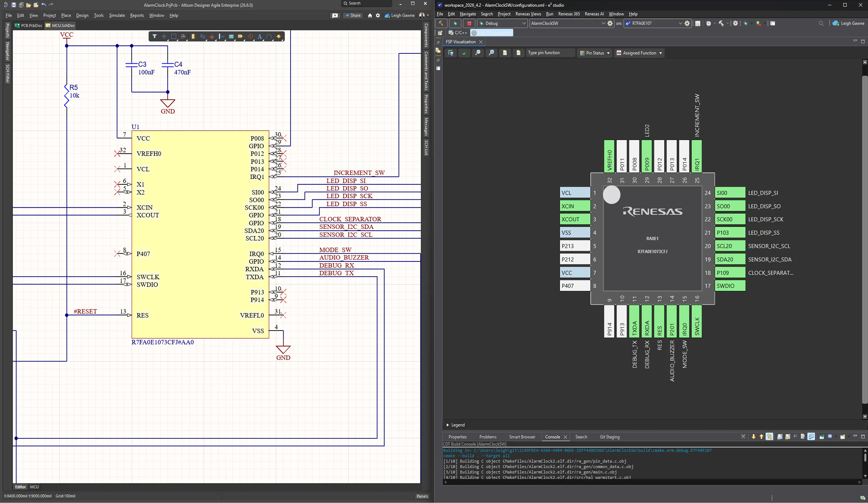Click the Altium Search box
This screenshot has width=868, height=503.
pos(366,3)
